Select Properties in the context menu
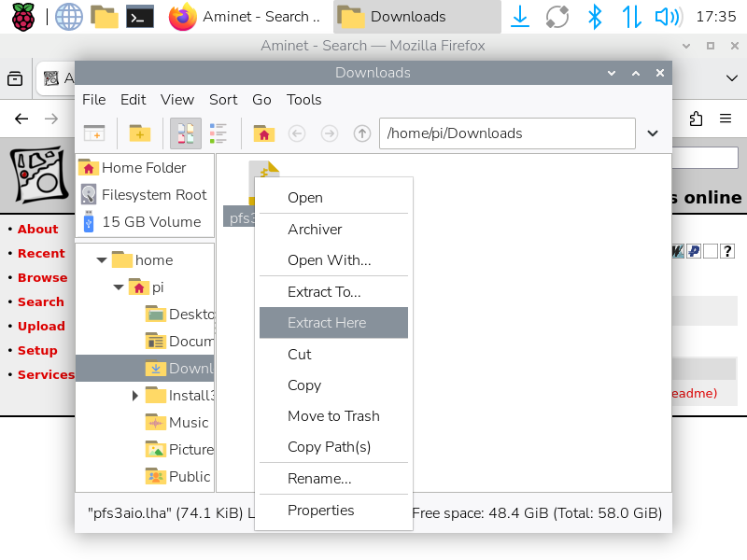747x560 pixels. (320, 511)
